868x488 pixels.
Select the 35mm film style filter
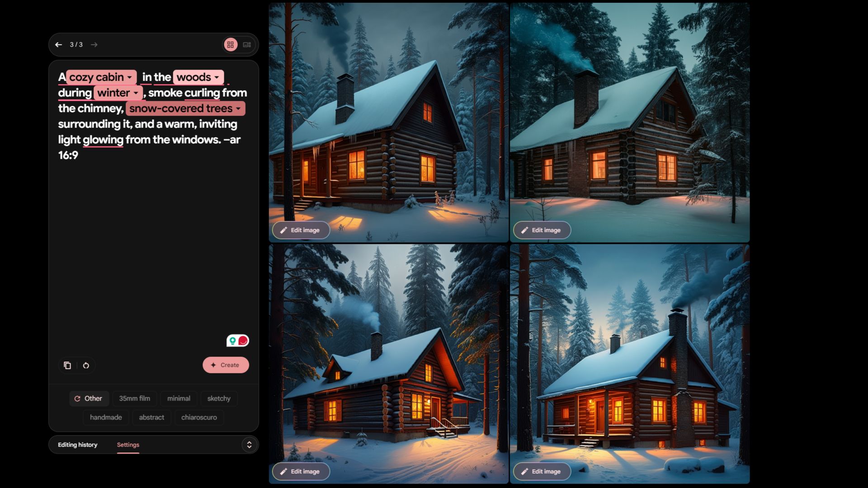(x=134, y=398)
